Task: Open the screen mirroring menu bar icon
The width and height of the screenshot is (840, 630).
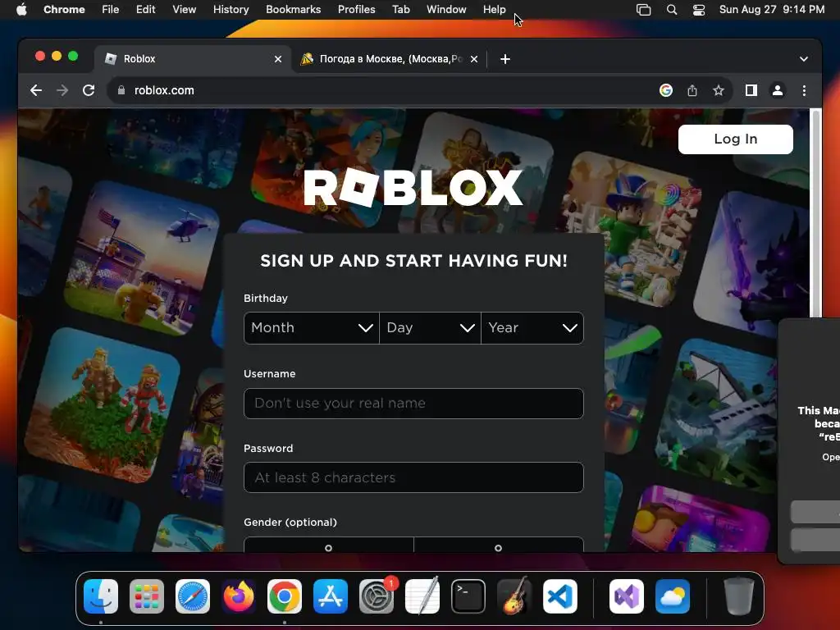Action: (643, 10)
